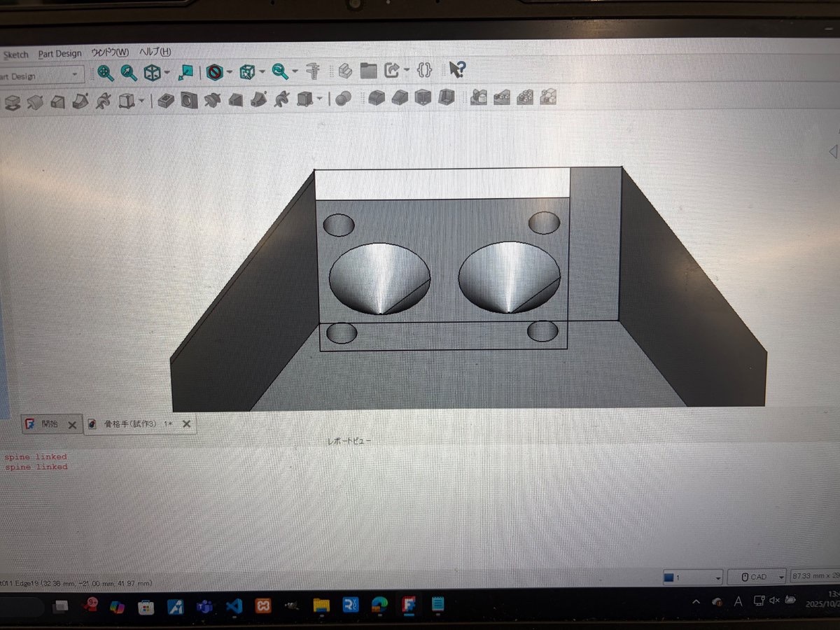
Task: Select the Subtractive Loft tool
Action: point(235,100)
